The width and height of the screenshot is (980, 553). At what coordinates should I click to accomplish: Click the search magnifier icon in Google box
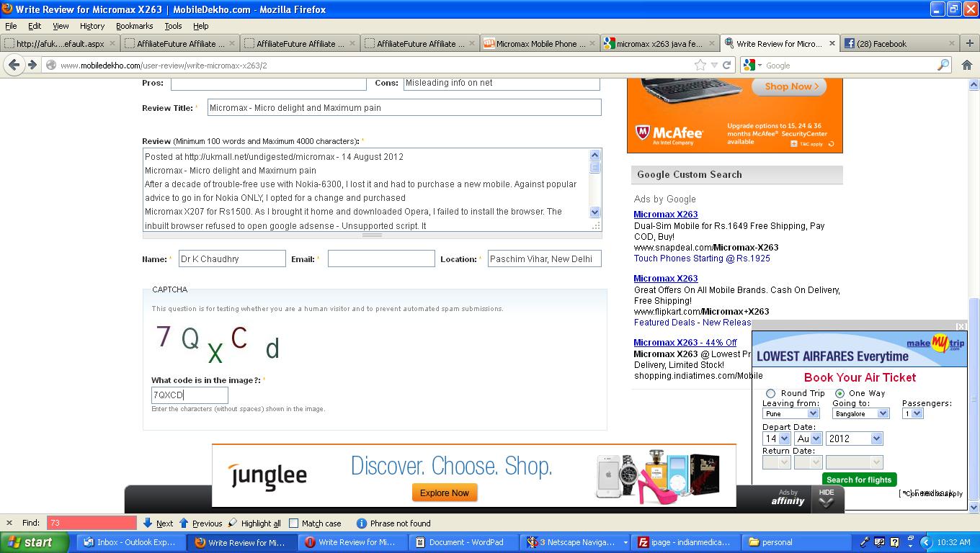click(x=943, y=65)
